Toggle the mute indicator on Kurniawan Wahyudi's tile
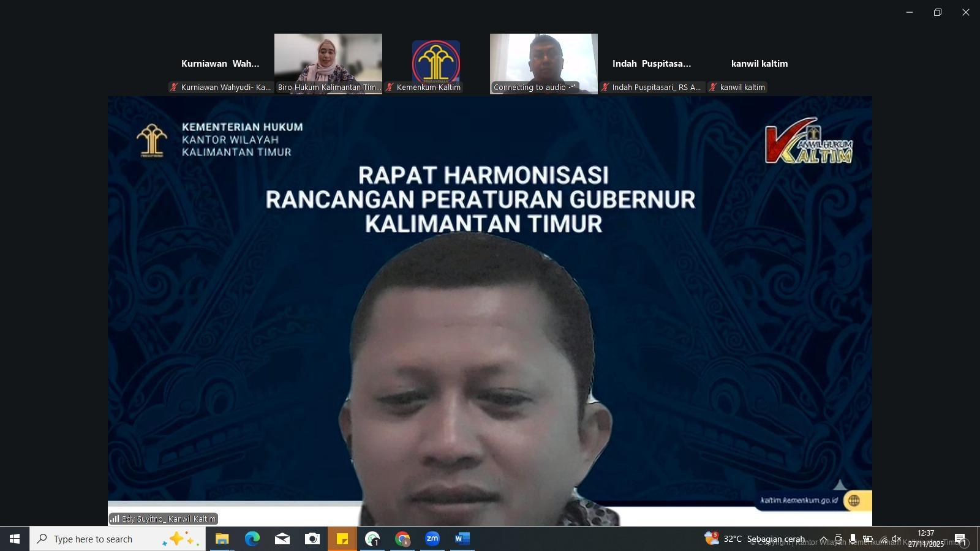The image size is (980, 551). 173,88
